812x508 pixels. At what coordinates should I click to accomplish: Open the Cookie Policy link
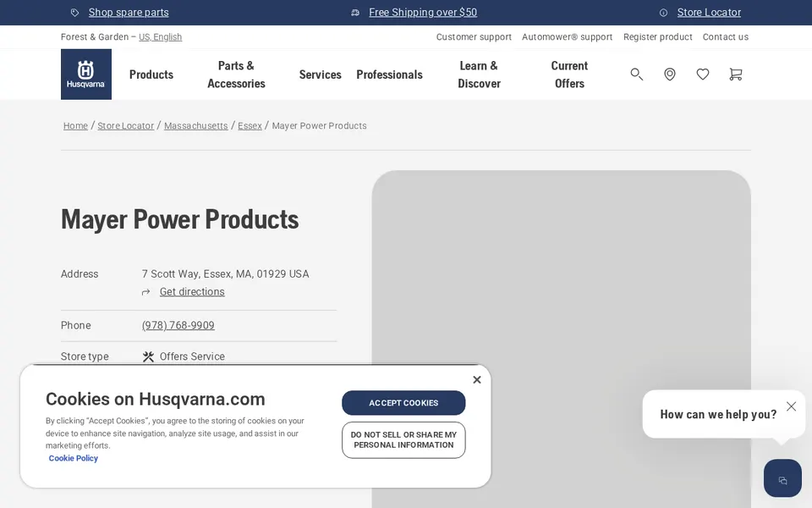73,458
